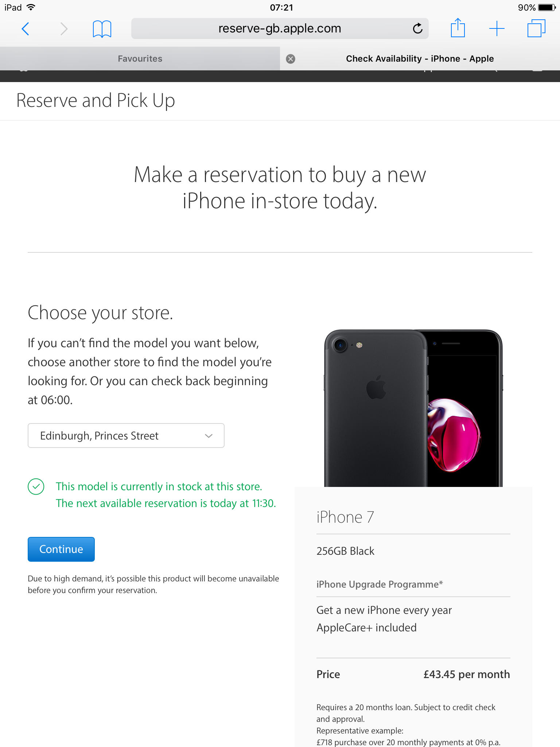Screen dimensions: 560x747
Task: Tap the Safari forward arrow
Action: point(64,28)
